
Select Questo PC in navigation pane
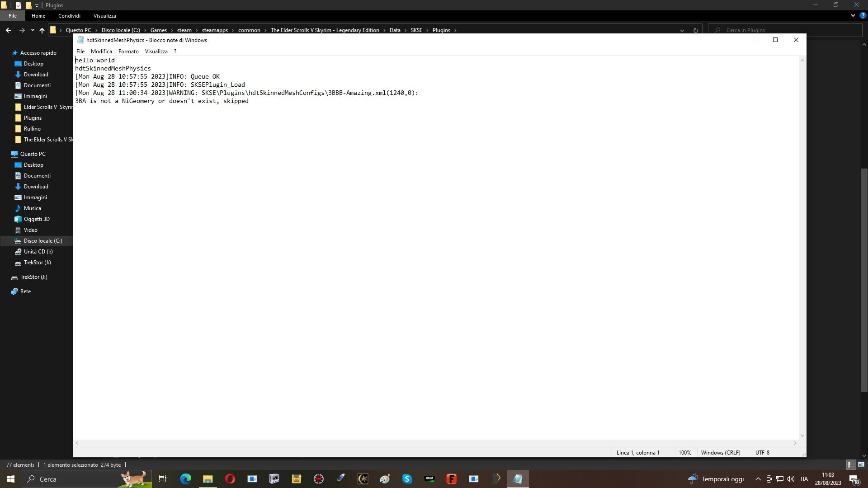tap(33, 154)
